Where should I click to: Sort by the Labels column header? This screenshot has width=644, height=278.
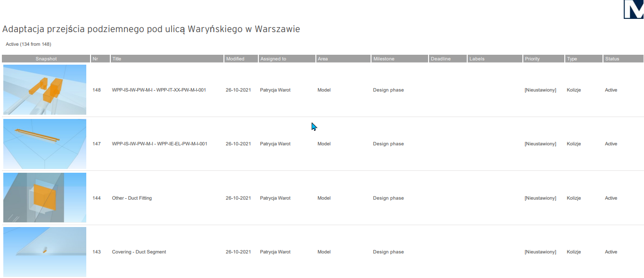(495, 59)
